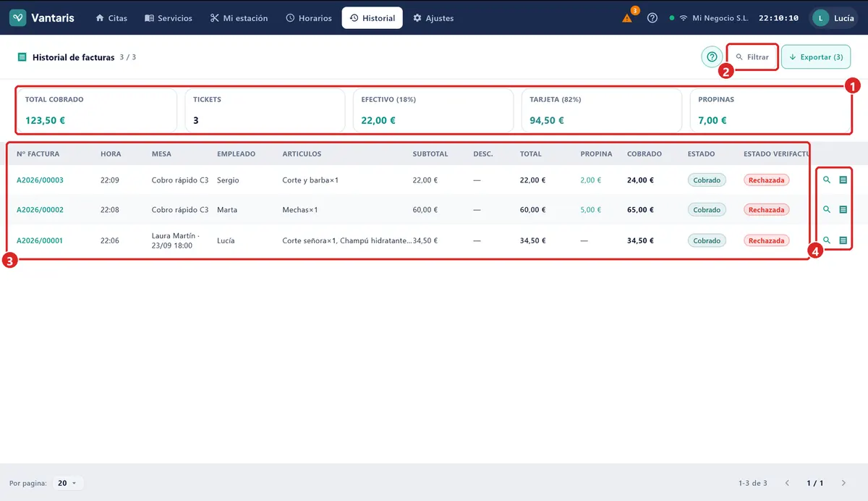The height and width of the screenshot is (501, 868).
Task: Click the wifi connection status icon
Action: tap(683, 18)
